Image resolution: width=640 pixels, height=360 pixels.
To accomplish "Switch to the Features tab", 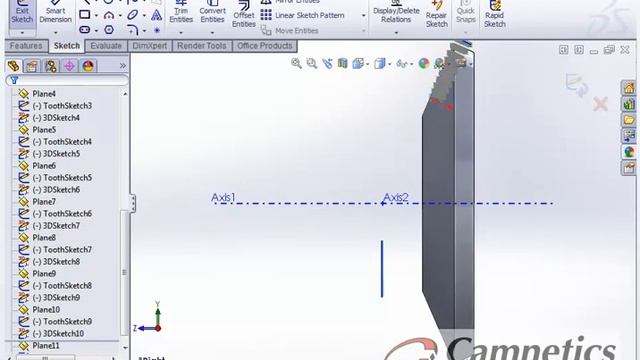I will [x=26, y=46].
